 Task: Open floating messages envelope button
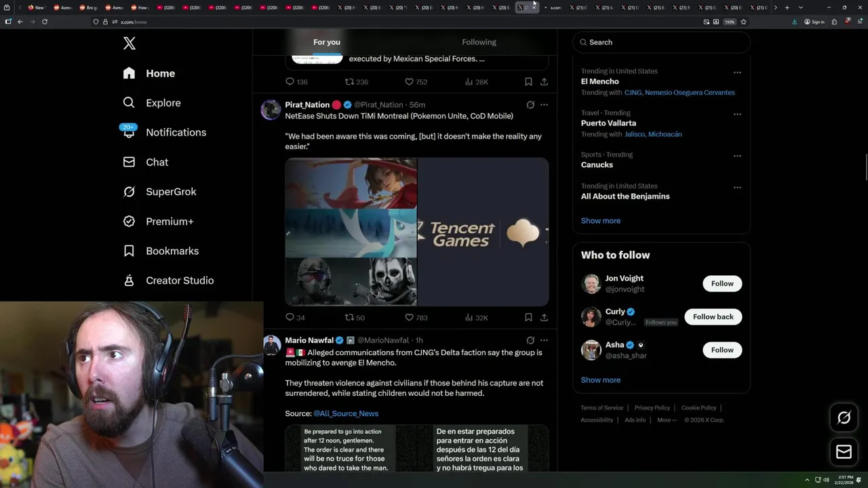844,451
